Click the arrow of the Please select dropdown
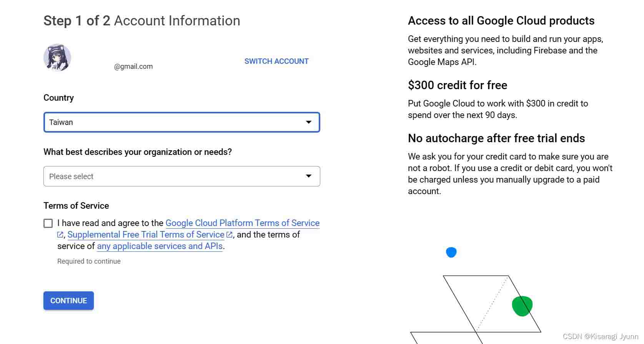The image size is (644, 344). (308, 176)
